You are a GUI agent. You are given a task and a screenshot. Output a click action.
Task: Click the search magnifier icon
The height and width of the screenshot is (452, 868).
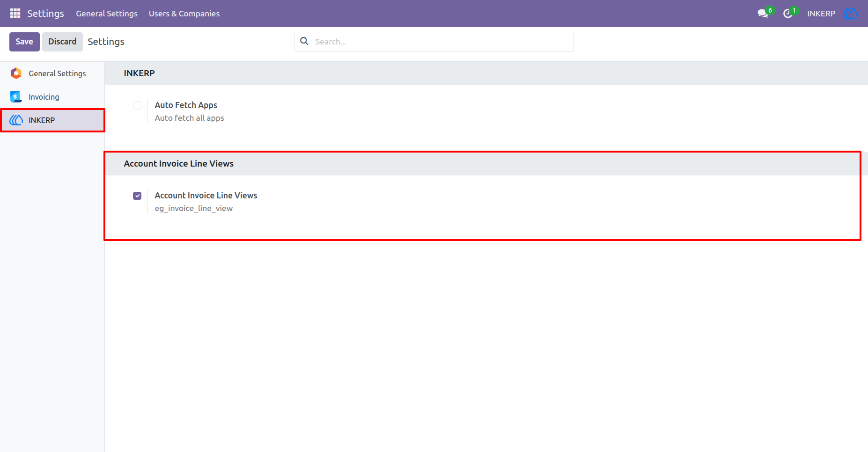pyautogui.click(x=304, y=41)
